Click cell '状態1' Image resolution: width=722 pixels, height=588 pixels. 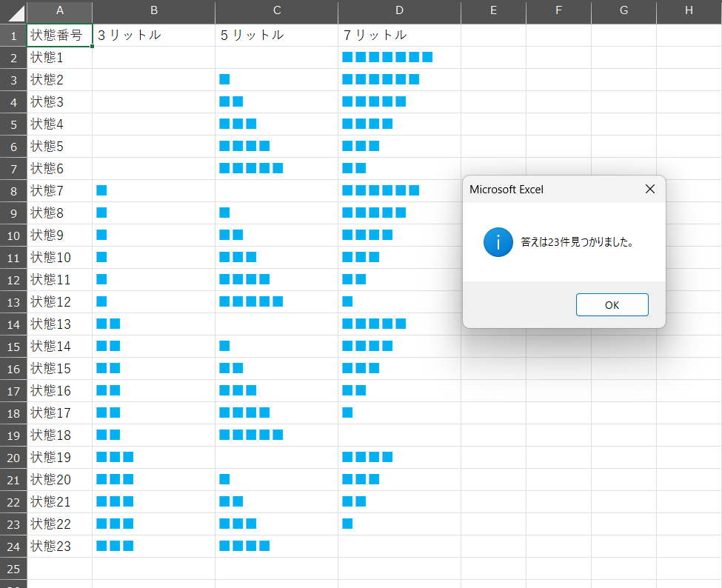click(59, 58)
